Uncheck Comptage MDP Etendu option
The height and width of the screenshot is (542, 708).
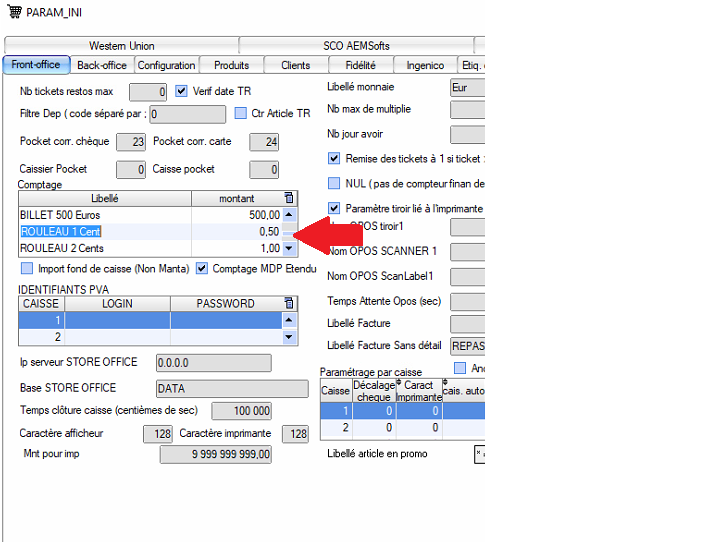click(202, 268)
